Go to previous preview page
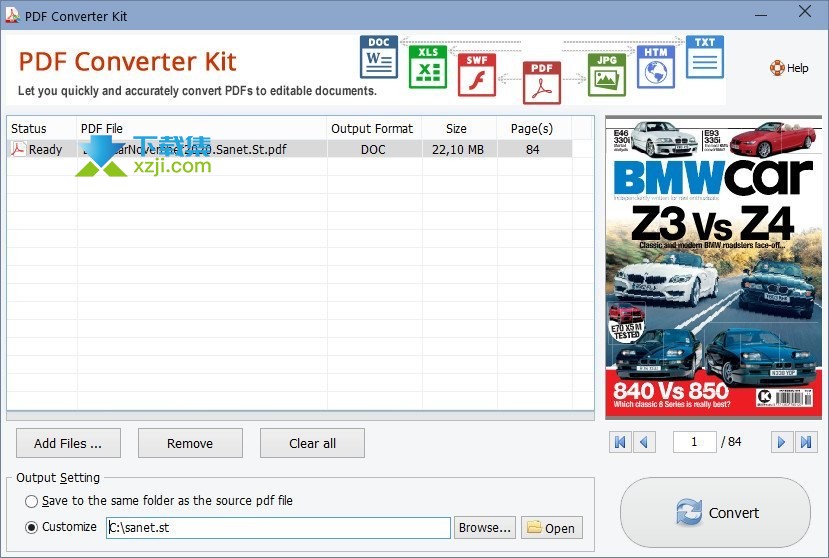829x558 pixels. (x=644, y=442)
